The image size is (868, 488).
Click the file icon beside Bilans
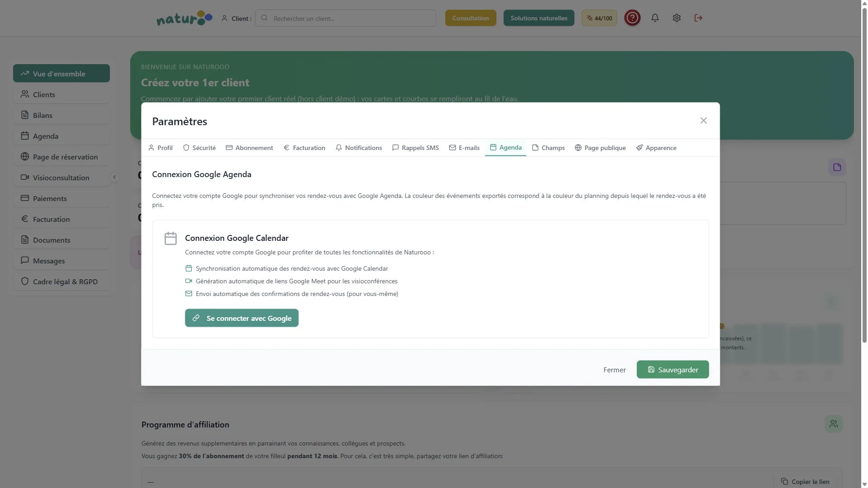(25, 115)
